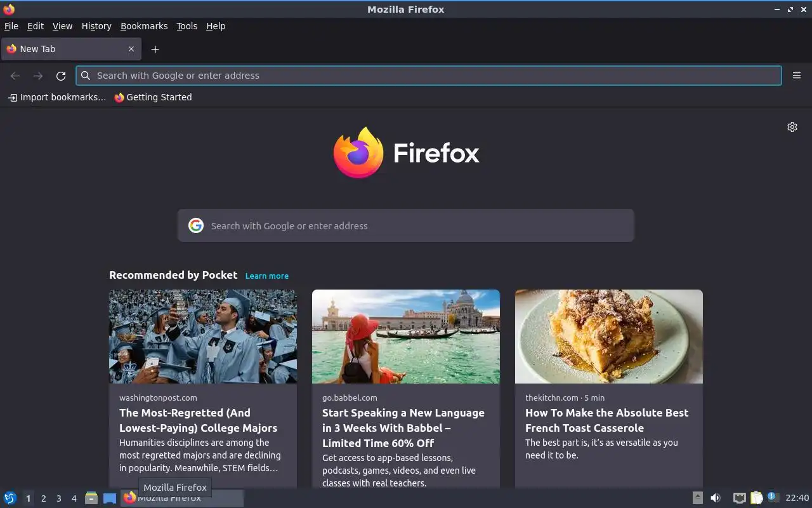This screenshot has width=812, height=508.
Task: Switch to workspace 4
Action: point(74,498)
